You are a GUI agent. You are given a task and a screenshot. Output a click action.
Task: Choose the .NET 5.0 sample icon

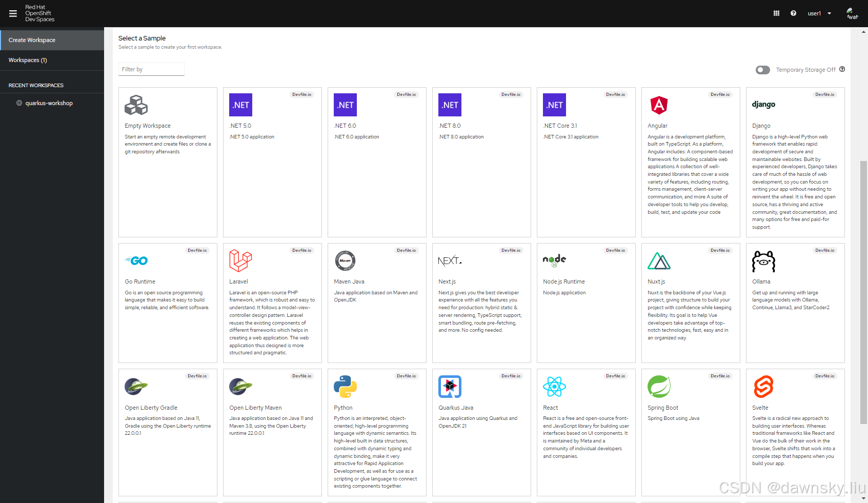point(240,105)
